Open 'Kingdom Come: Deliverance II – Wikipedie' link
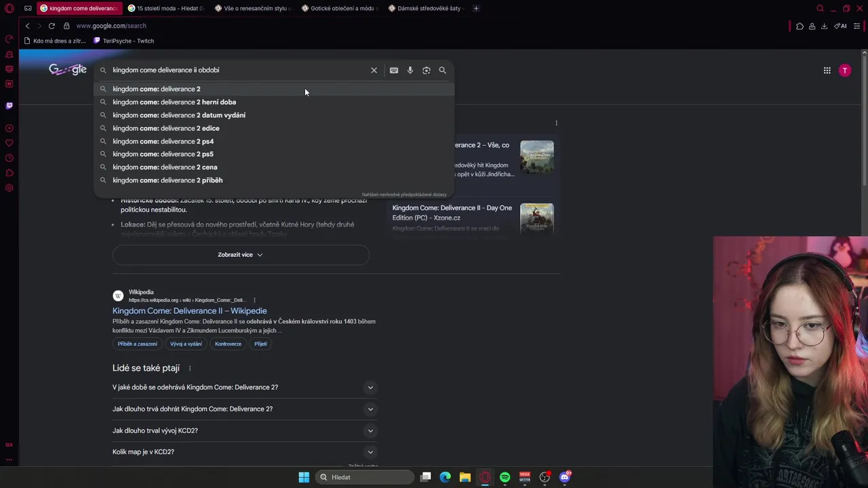Viewport: 868px width, 488px height. pyautogui.click(x=190, y=311)
